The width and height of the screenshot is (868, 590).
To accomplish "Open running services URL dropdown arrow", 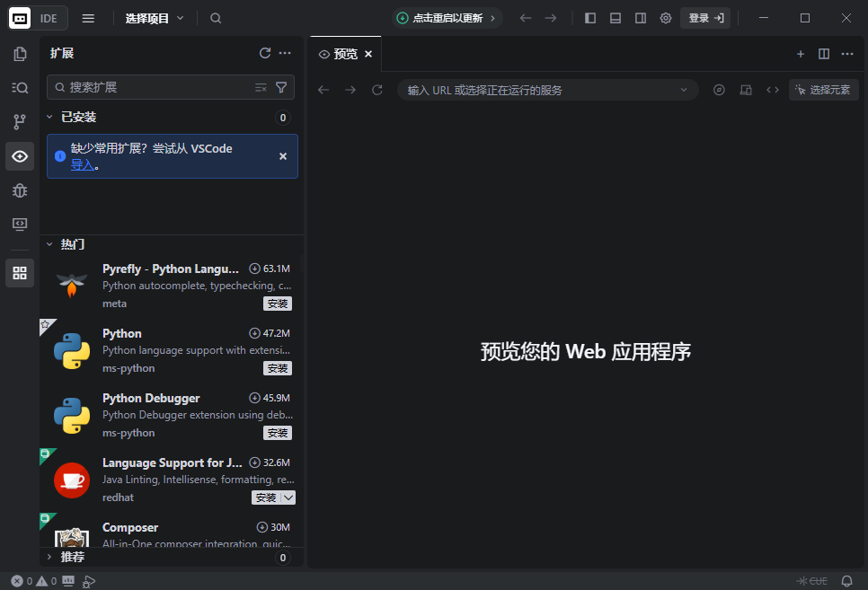I will 684,90.
